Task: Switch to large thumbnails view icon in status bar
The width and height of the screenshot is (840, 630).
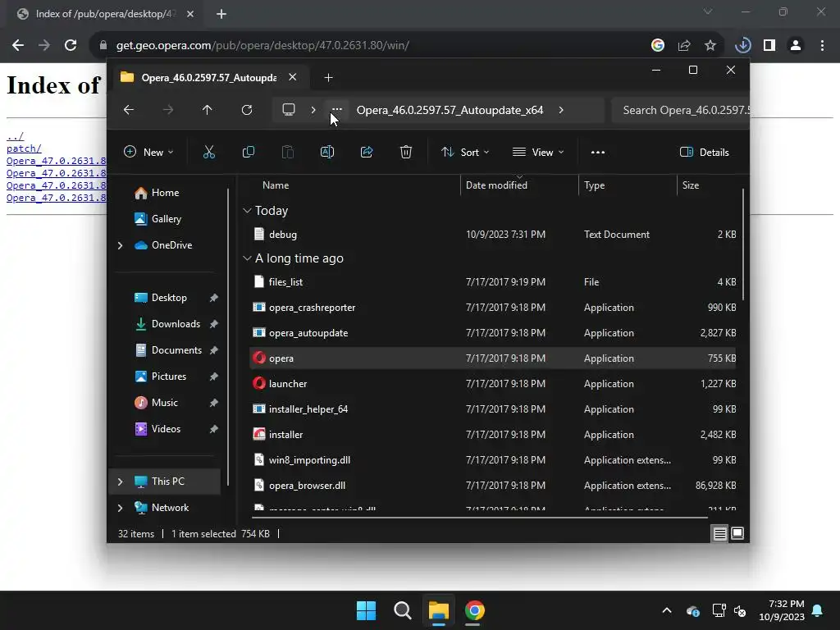Action: [737, 533]
